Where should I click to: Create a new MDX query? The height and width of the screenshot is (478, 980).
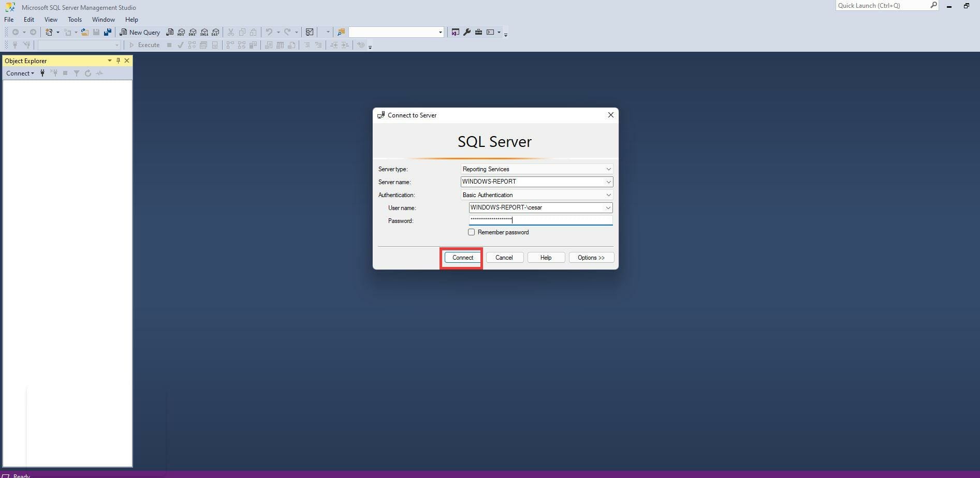(x=181, y=32)
